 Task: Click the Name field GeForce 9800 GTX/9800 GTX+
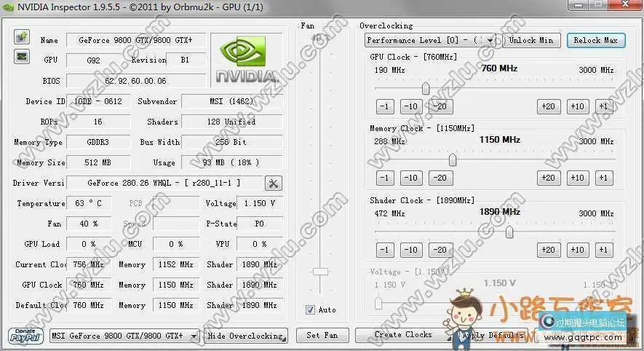tap(136, 40)
